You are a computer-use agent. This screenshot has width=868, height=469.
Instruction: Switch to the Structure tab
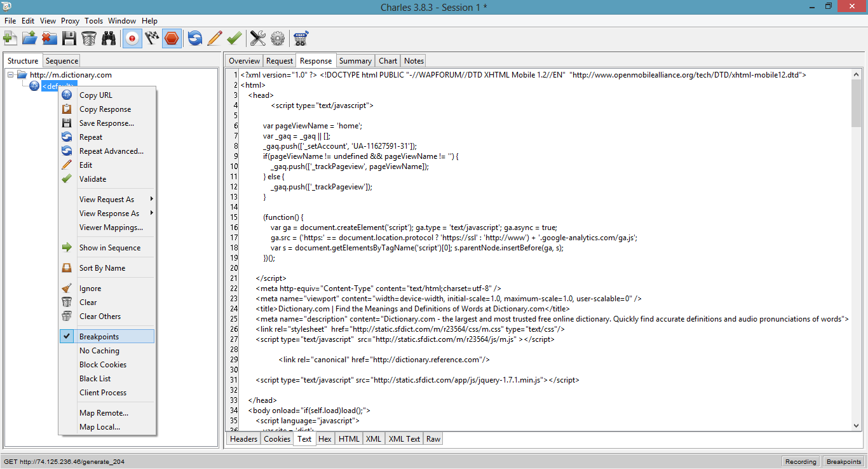pyautogui.click(x=23, y=61)
